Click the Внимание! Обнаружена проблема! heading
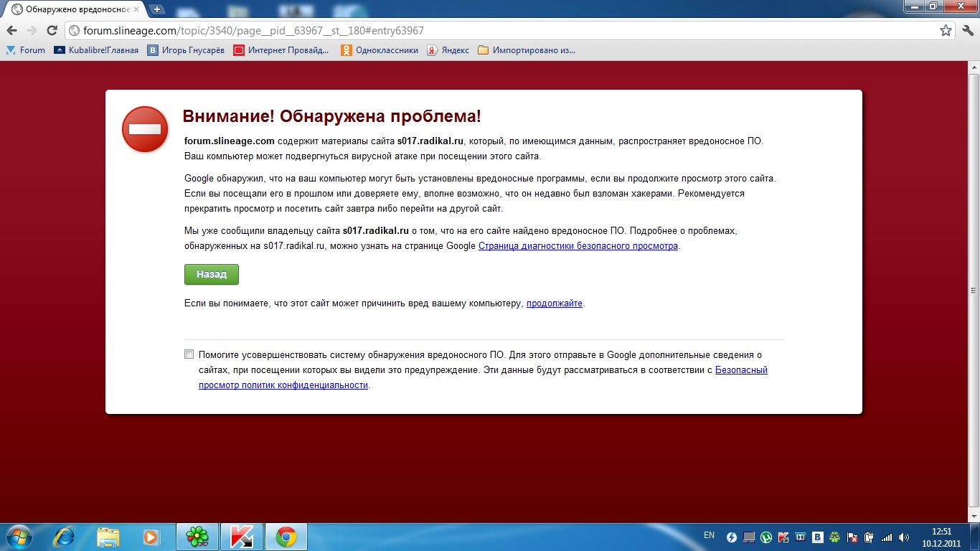 pos(332,116)
